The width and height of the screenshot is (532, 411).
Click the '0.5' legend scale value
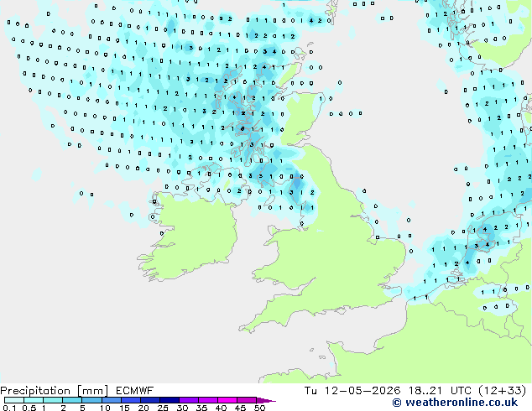coord(29,408)
